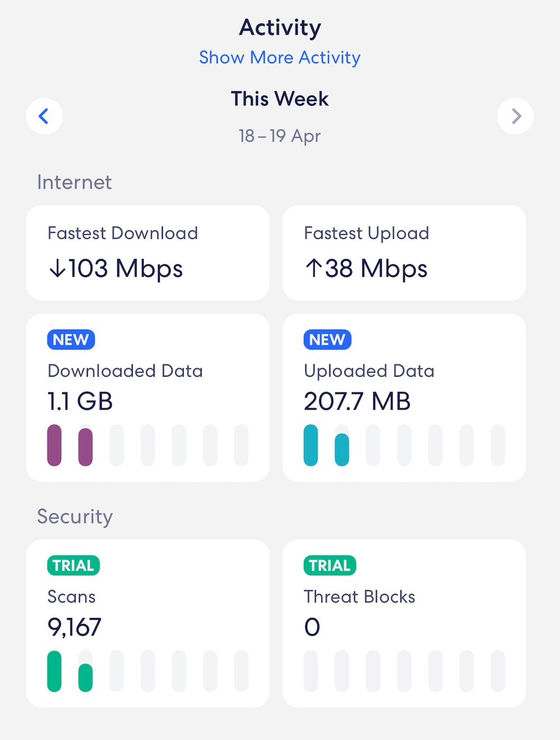
Task: Select second teal Uploaded Data bar
Action: (x=342, y=449)
